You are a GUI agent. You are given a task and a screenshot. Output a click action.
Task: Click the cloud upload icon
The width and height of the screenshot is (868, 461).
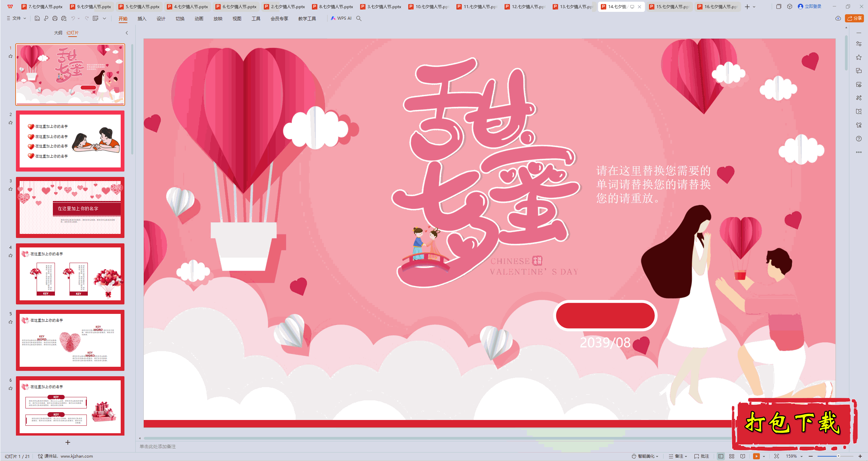point(838,18)
